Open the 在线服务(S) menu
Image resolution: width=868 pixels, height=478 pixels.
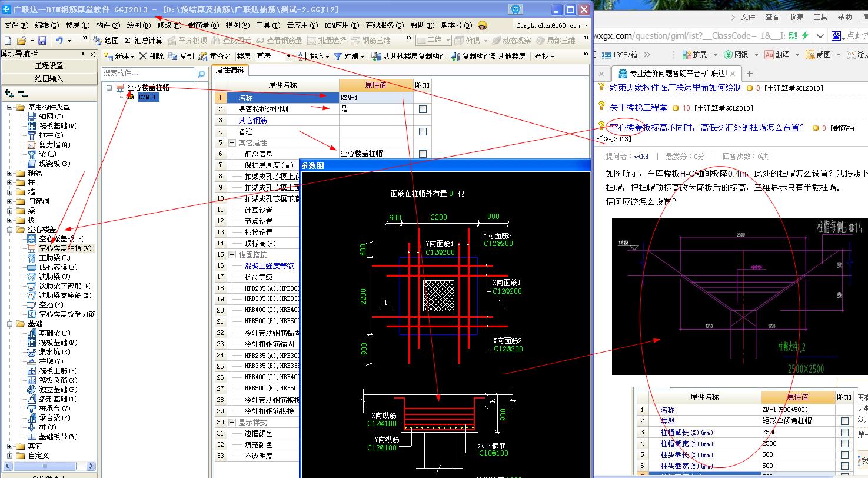[x=385, y=25]
